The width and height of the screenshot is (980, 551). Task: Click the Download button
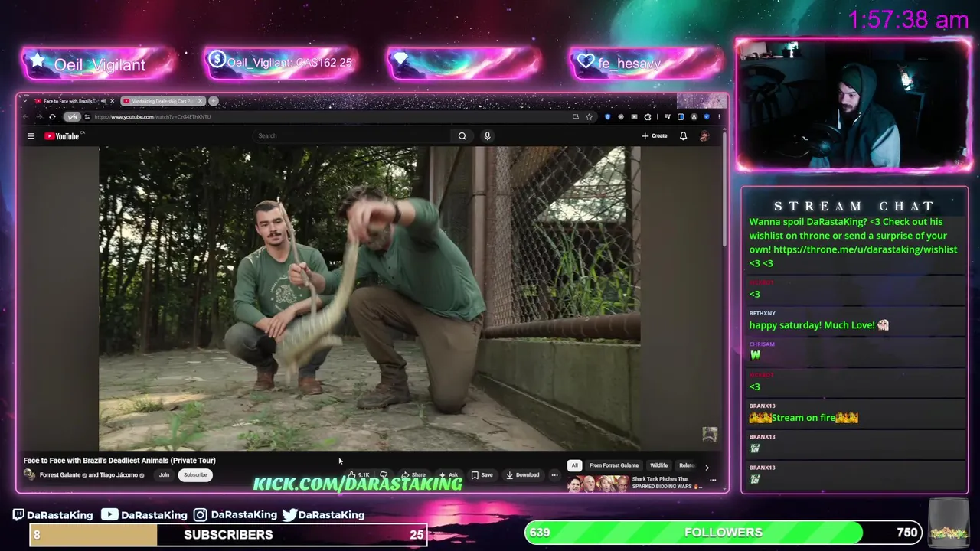click(523, 474)
